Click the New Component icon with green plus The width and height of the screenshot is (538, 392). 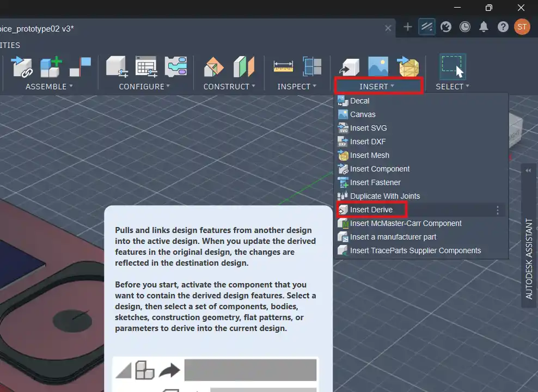pos(51,67)
